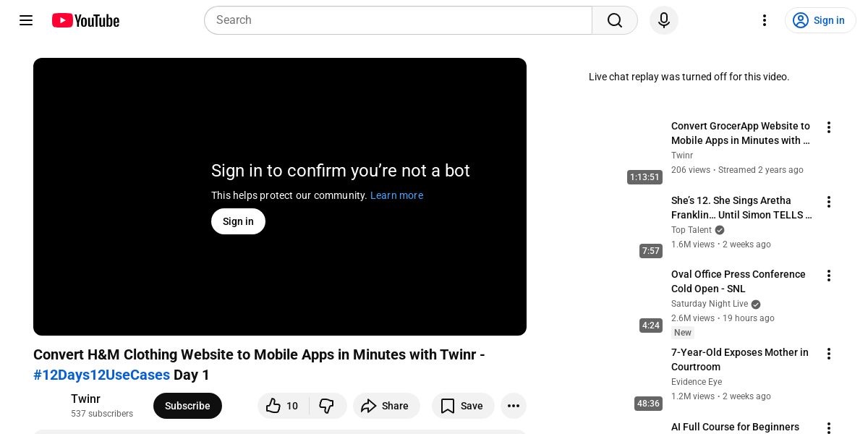This screenshot has width=868, height=434.
Task: Start voice search with microphone icon
Action: click(664, 20)
